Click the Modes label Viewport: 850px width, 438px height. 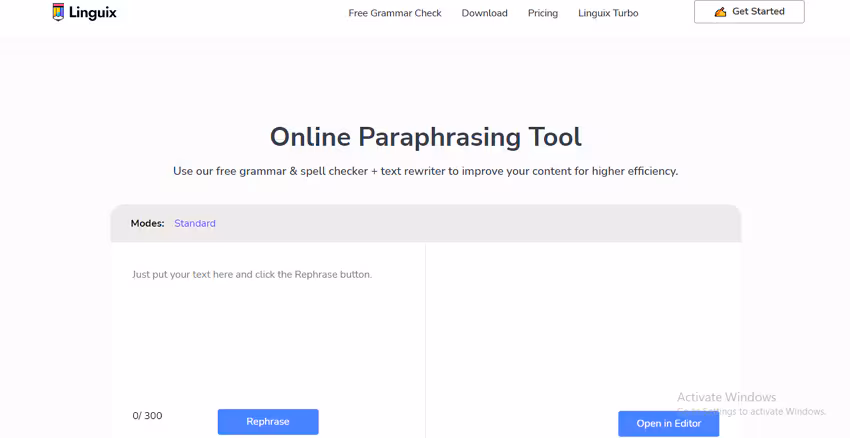(x=147, y=223)
